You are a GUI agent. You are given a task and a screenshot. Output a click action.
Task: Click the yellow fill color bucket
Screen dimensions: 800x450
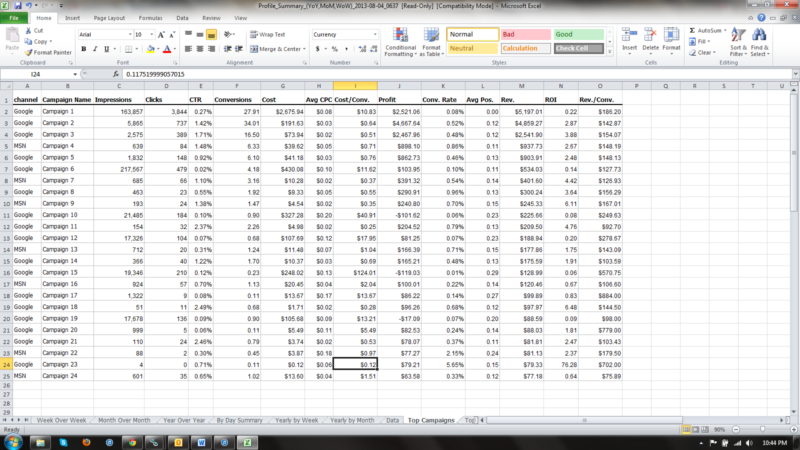pyautogui.click(x=150, y=48)
